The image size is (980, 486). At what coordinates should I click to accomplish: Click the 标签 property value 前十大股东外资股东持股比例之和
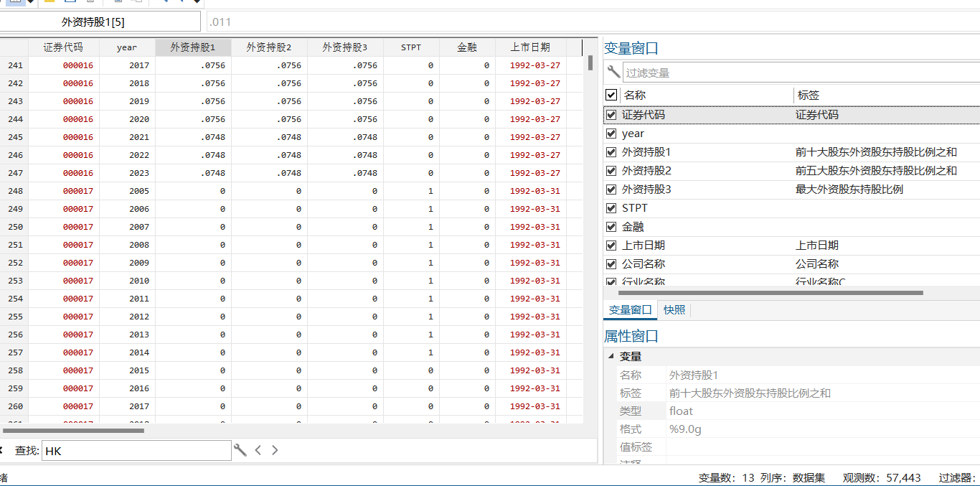pyautogui.click(x=750, y=393)
